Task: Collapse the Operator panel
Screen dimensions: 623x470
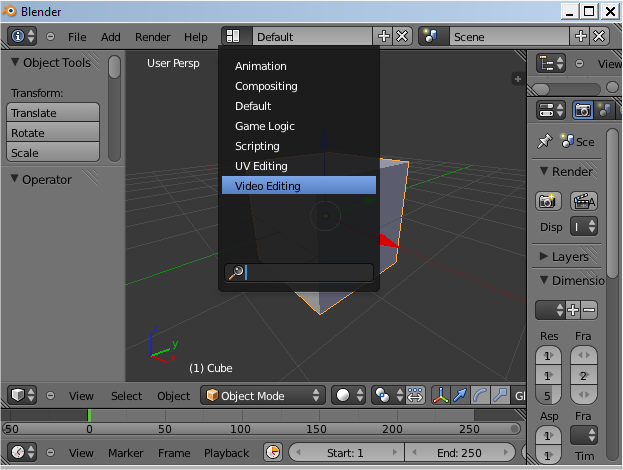Action: tap(14, 179)
